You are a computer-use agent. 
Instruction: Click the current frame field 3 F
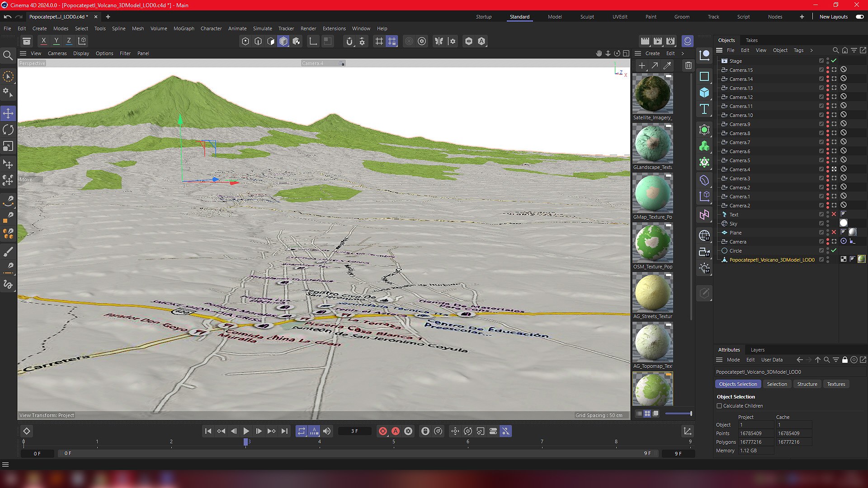point(354,431)
